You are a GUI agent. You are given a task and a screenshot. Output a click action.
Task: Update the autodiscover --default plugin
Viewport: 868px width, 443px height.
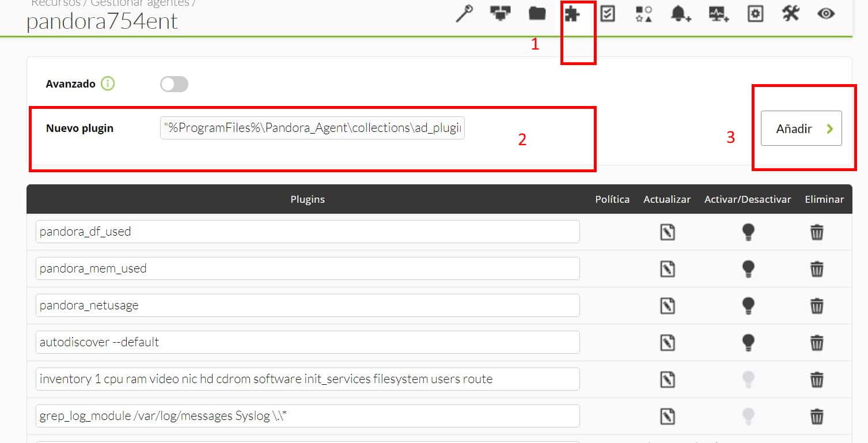[x=667, y=343]
